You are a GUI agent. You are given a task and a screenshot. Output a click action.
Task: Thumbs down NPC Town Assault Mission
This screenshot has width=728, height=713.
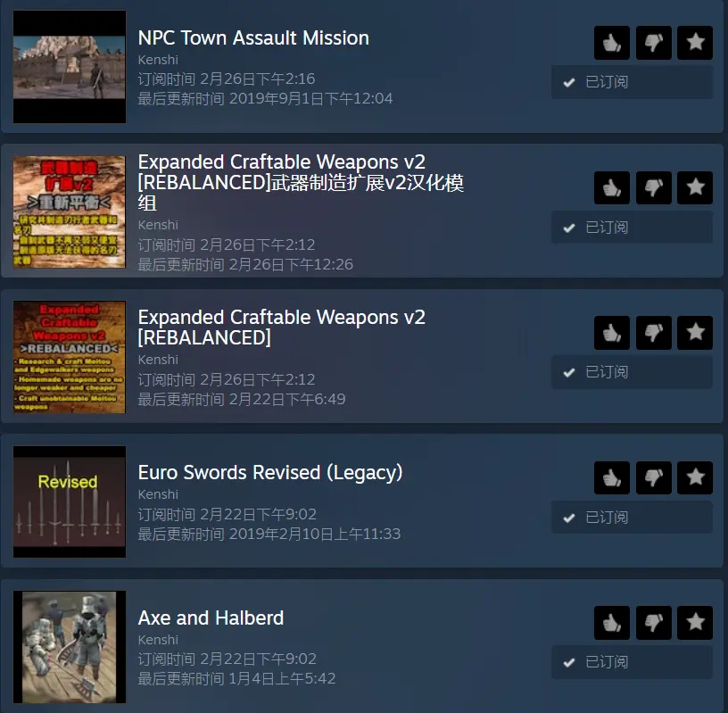pos(653,43)
